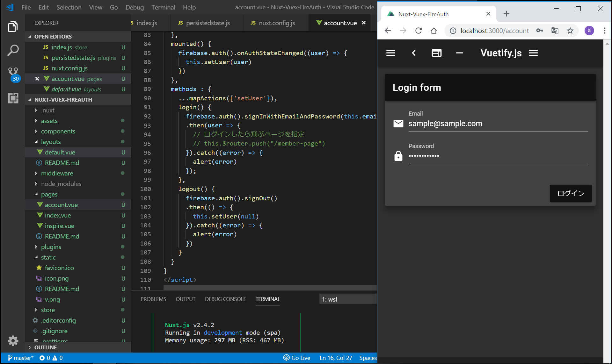Collapse the layouts folder
The height and width of the screenshot is (364, 612).
[x=78, y=142]
